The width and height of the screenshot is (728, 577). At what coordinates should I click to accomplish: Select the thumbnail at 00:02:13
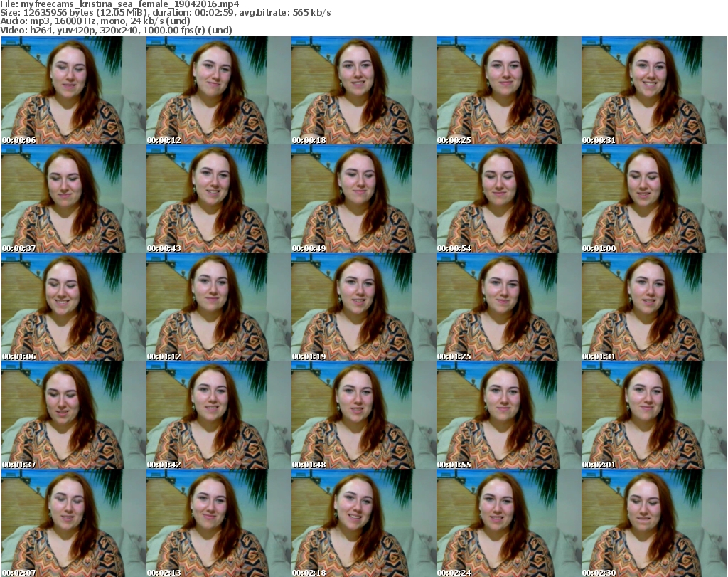(x=219, y=523)
